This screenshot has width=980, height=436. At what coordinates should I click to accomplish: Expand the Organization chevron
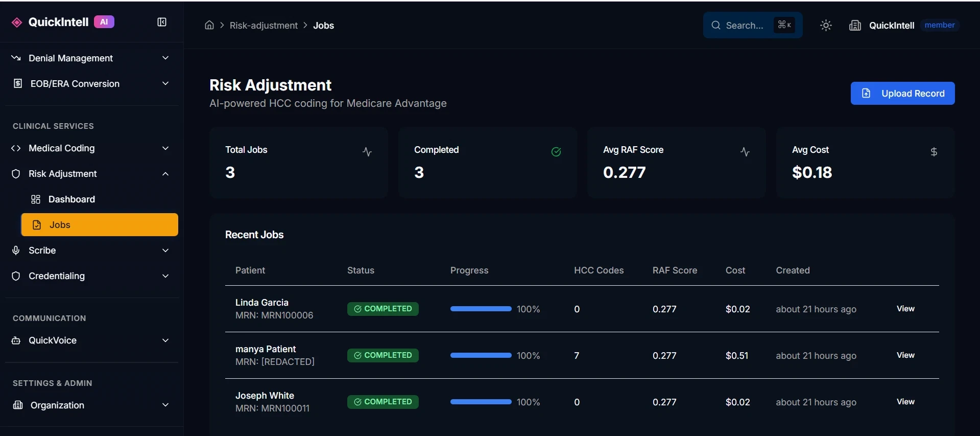click(165, 405)
